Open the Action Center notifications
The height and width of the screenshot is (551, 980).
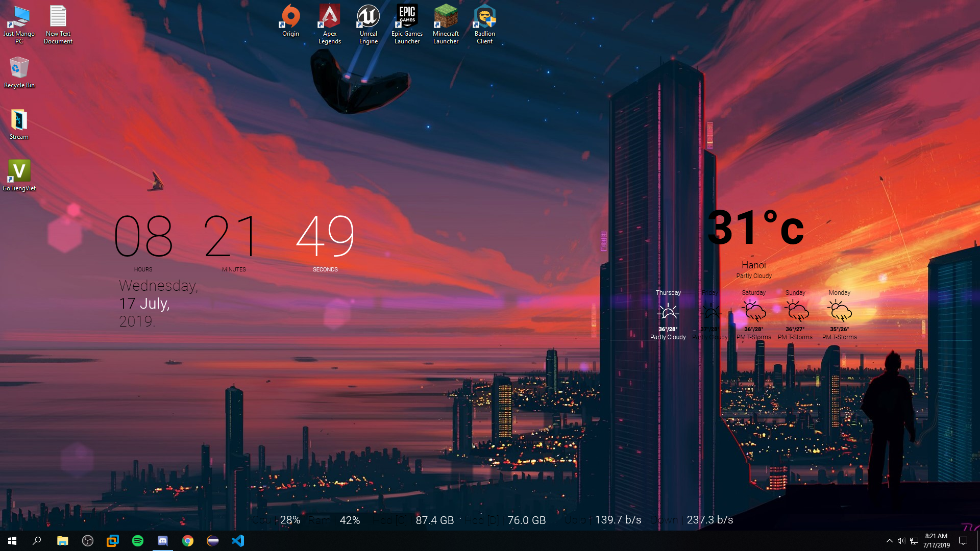(963, 541)
